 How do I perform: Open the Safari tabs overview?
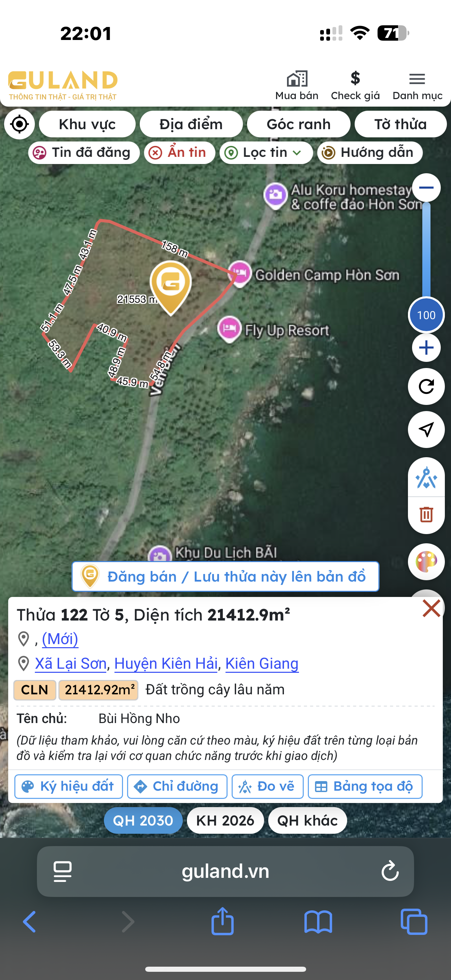[414, 922]
